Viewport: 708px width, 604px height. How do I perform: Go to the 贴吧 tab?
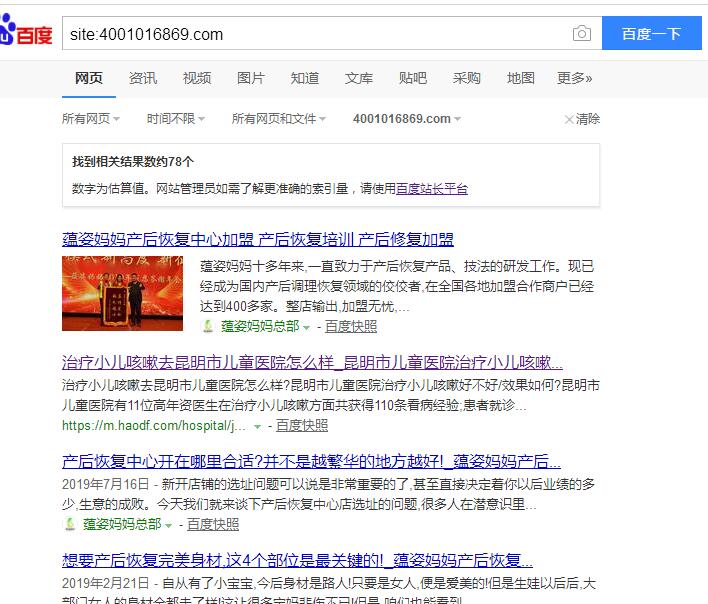[413, 78]
